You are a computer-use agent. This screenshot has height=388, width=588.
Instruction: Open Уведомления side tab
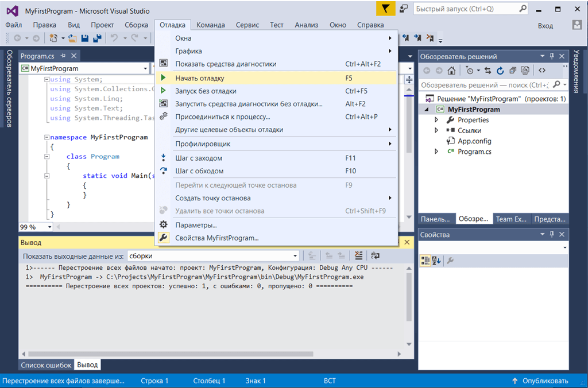[x=577, y=71]
